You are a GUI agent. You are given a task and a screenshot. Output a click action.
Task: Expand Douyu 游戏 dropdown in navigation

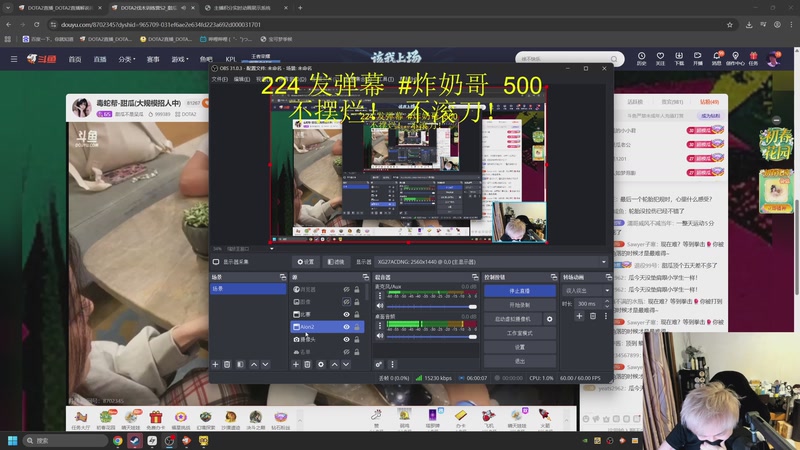(x=180, y=59)
